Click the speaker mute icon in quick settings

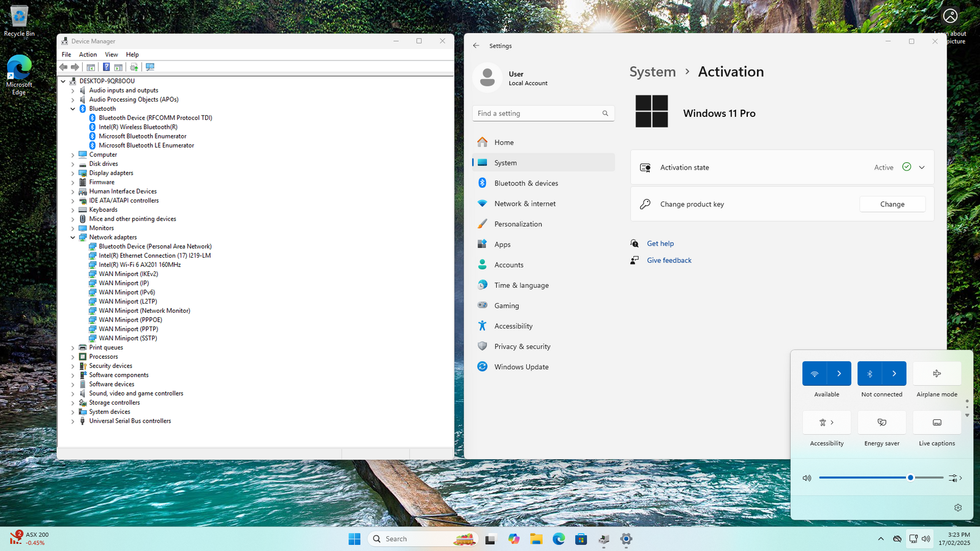coord(807,478)
